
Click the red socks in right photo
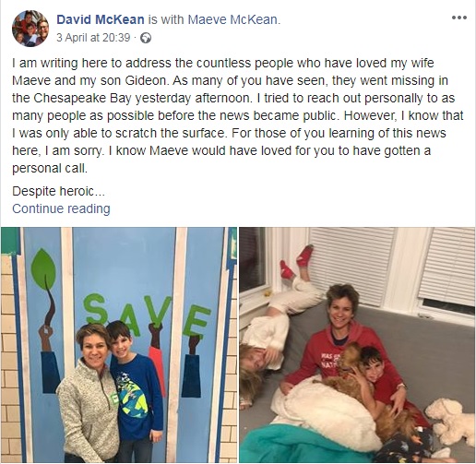tap(297, 261)
